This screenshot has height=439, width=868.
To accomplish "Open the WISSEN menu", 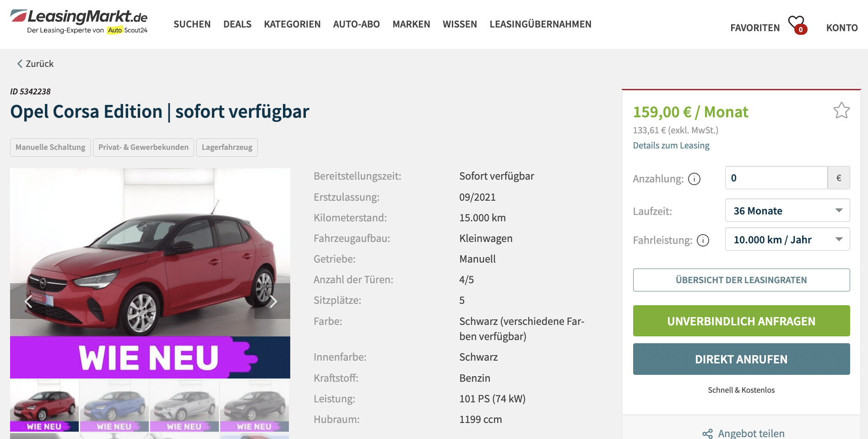I will [x=460, y=24].
